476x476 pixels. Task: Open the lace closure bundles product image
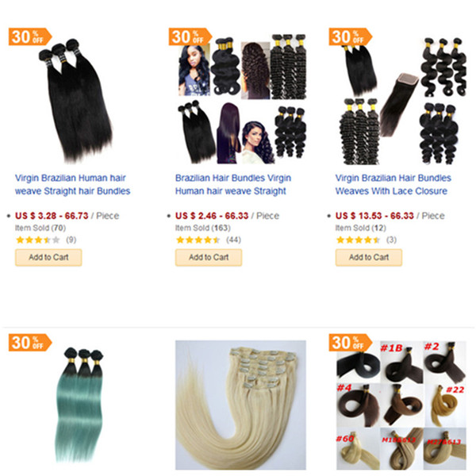[402, 100]
